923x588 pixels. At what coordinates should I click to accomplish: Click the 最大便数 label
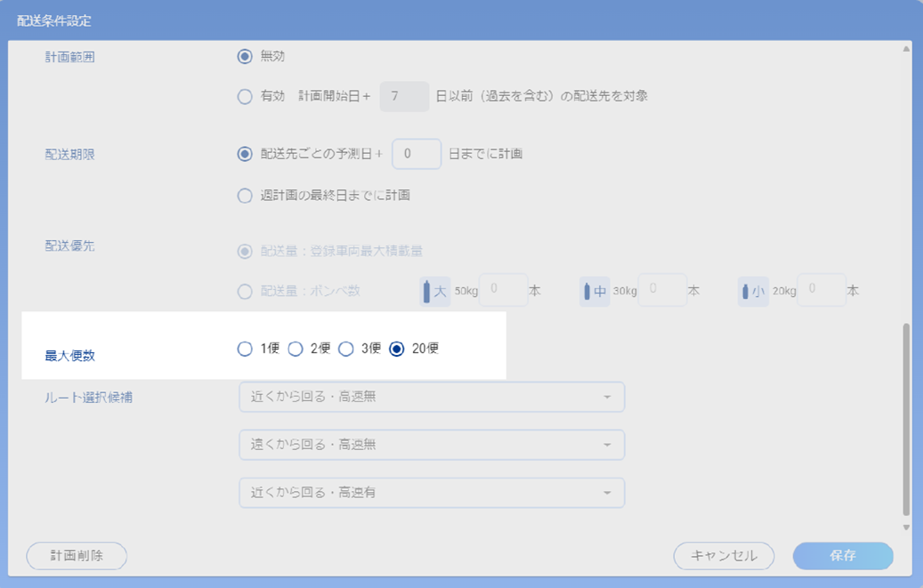point(70,356)
